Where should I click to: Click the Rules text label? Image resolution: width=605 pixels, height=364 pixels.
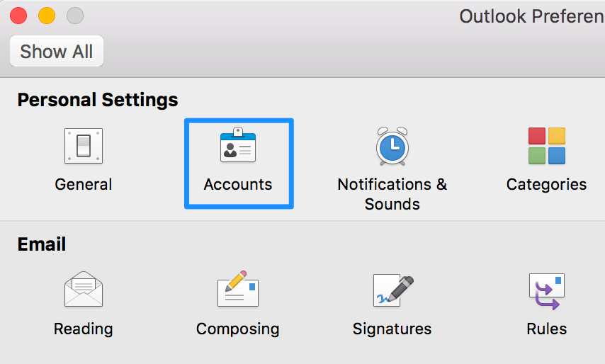tap(546, 329)
